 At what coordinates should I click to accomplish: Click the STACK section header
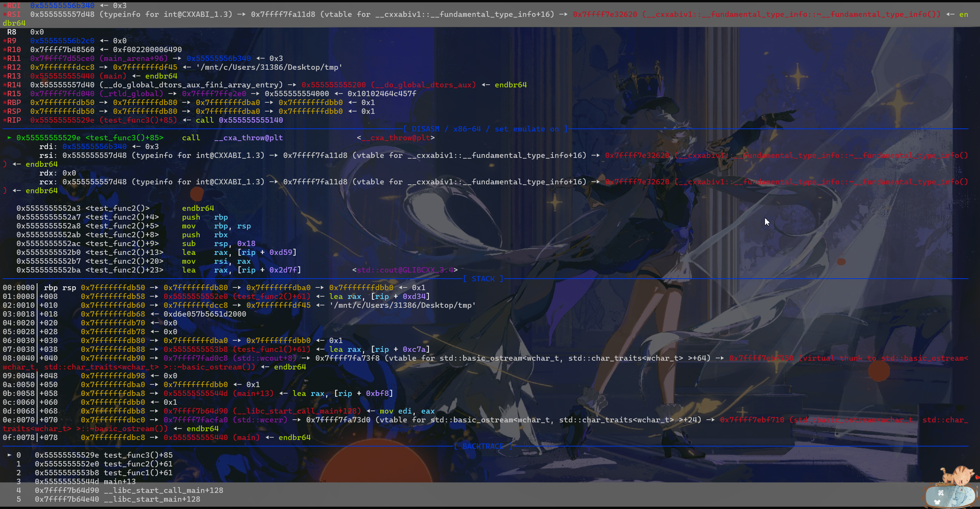point(483,279)
